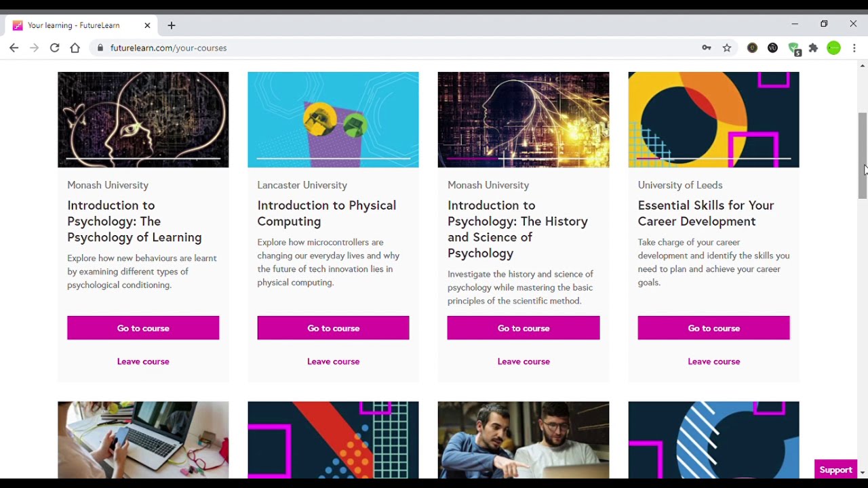Viewport: 868px width, 488px height.
Task: Click the page vertical scrollbar thumb
Action: 863,155
